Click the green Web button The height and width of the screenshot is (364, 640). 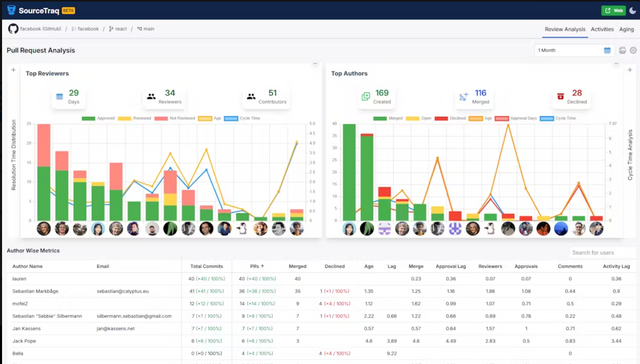point(613,11)
